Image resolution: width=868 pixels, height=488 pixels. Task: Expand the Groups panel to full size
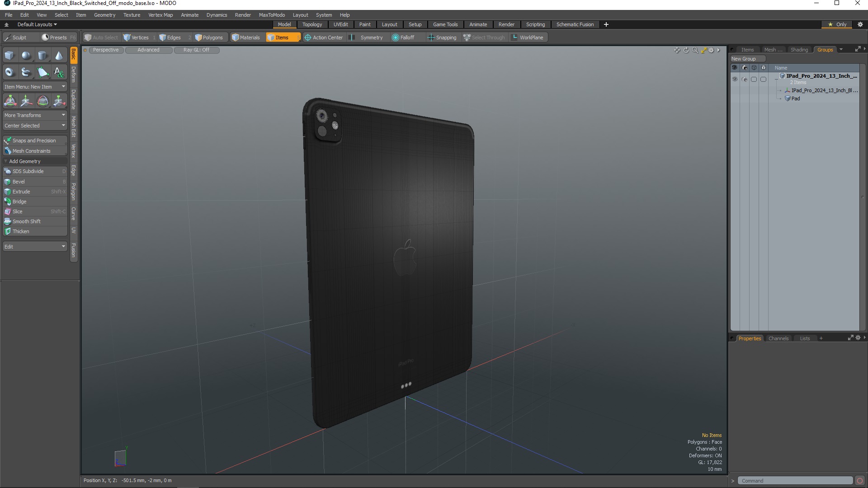858,49
